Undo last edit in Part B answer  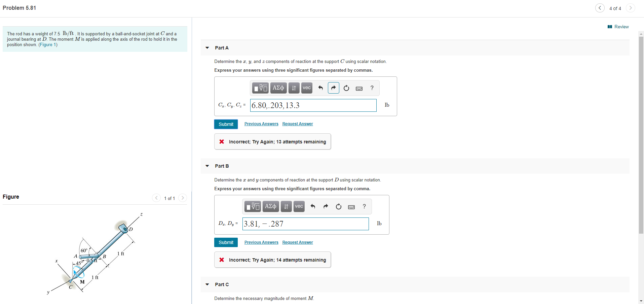(x=313, y=206)
